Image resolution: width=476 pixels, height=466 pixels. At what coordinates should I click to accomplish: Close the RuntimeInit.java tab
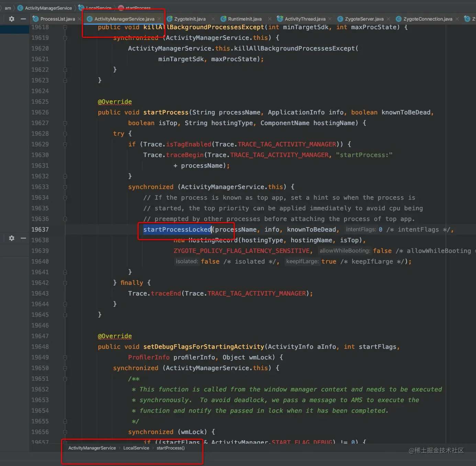pyautogui.click(x=270, y=19)
